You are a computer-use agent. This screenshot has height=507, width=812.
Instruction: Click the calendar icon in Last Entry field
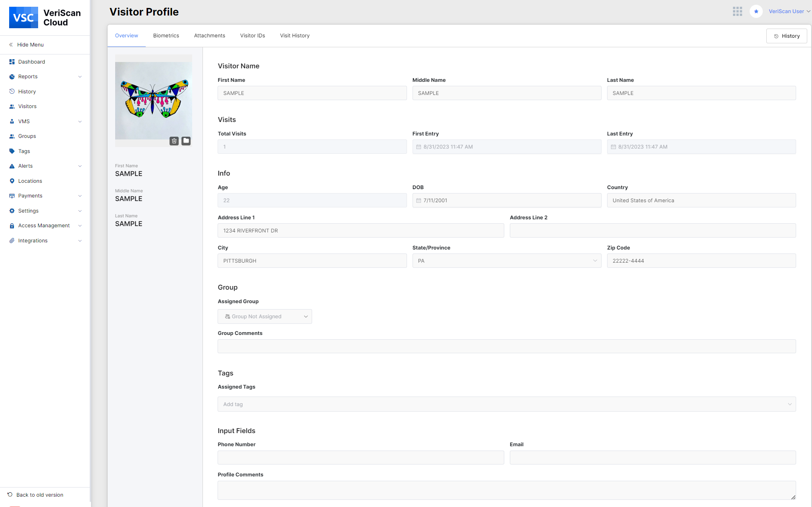pyautogui.click(x=613, y=147)
